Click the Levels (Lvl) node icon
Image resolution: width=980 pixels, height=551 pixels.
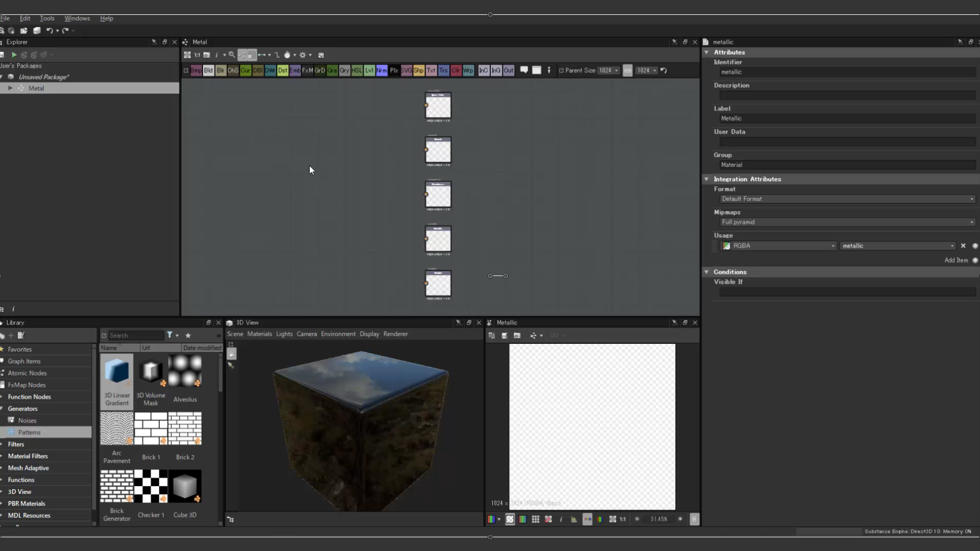pos(369,70)
